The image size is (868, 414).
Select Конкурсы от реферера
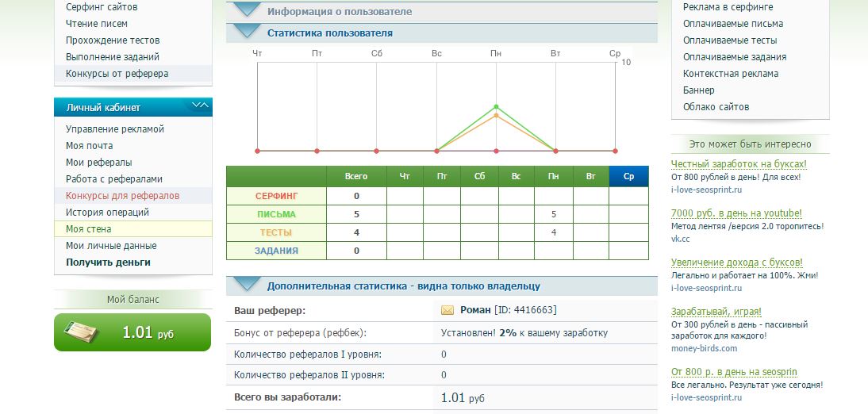[117, 74]
